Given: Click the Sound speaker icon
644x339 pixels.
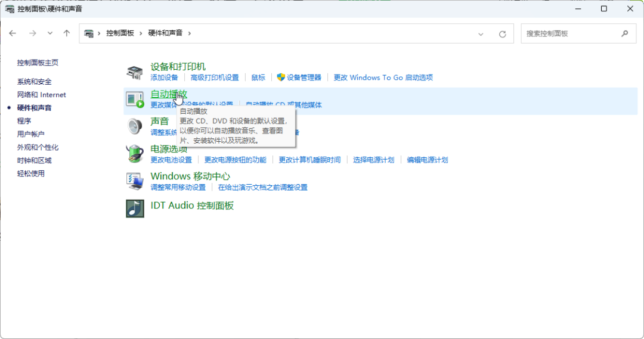Looking at the screenshot, I should tap(135, 126).
